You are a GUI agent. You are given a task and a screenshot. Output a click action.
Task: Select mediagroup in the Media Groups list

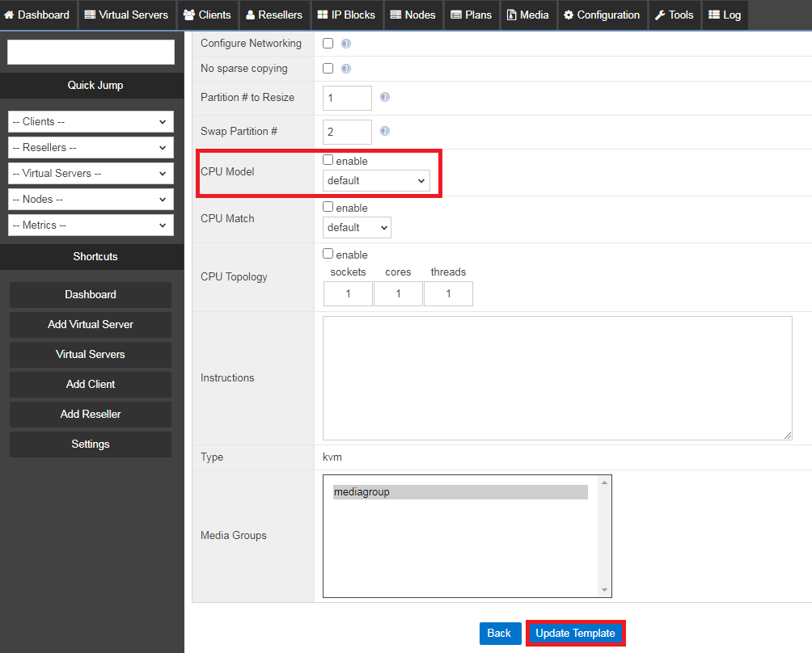459,491
